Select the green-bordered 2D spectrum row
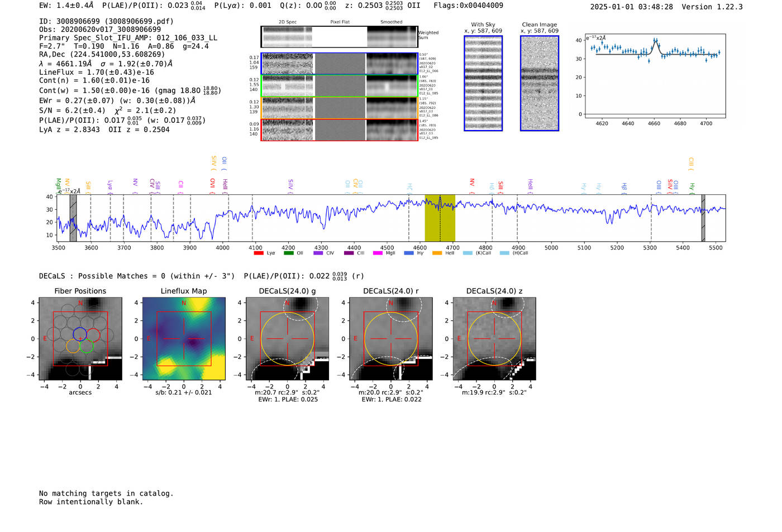782x532 pixels. tap(340, 86)
